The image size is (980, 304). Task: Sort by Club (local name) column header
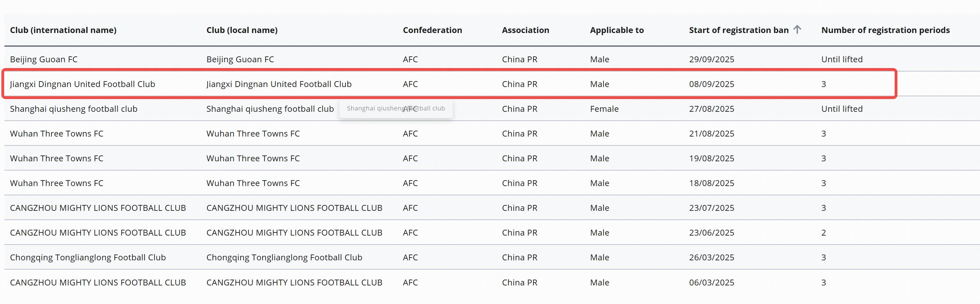242,30
